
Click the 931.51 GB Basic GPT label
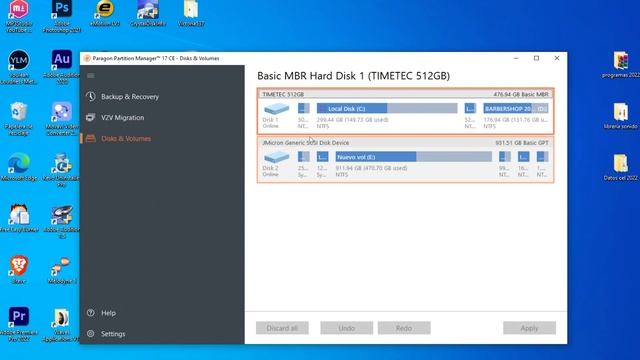(522, 143)
